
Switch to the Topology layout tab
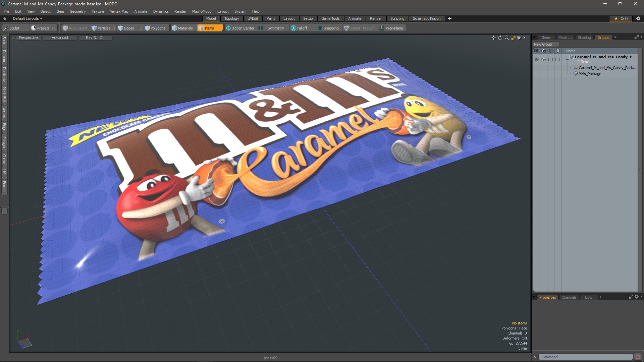(x=231, y=18)
